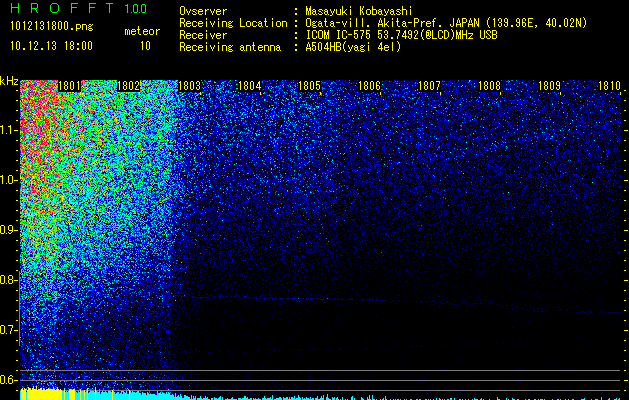Click the Receiving Location field label
Viewport: 629px width, 400px height.
(233, 23)
